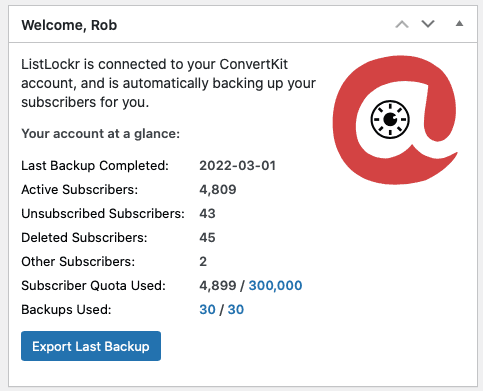Select the Unsubscribed Subscribers value 43

pyautogui.click(x=207, y=214)
